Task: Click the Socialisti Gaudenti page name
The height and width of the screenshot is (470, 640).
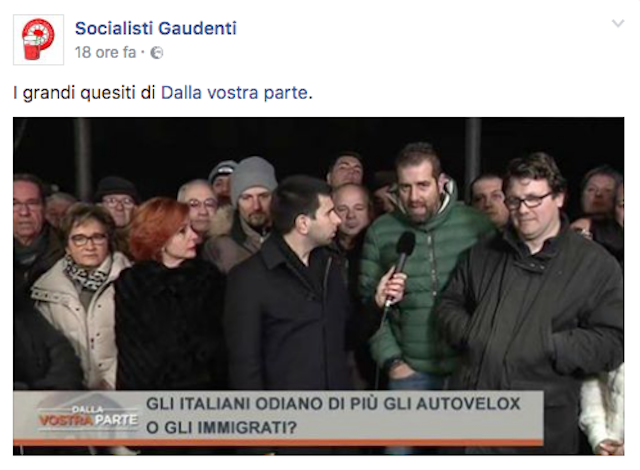Action: (x=156, y=29)
